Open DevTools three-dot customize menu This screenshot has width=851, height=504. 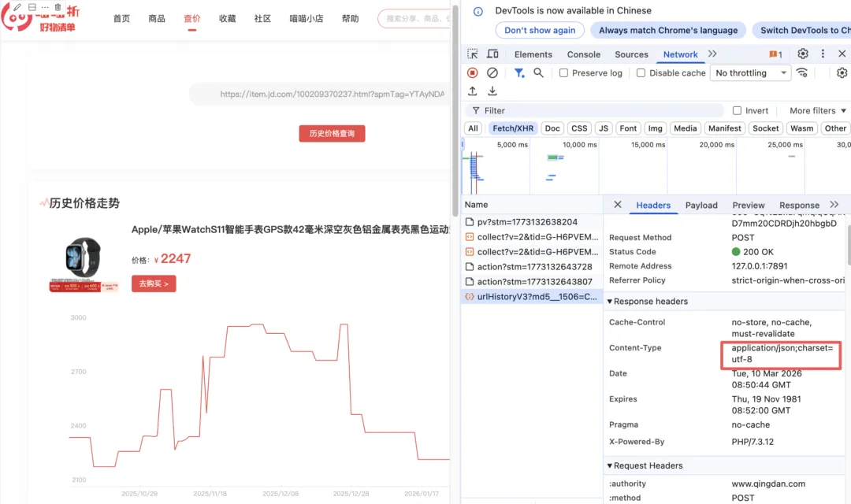823,54
